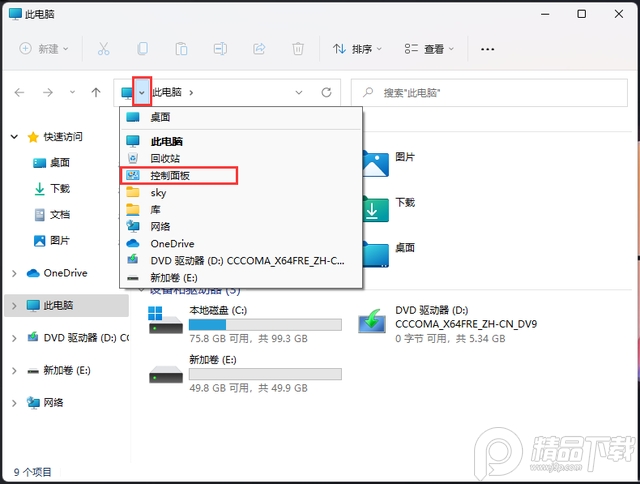
Task: Select 新加卷 (E:) in the sidebar
Action: (x=58, y=371)
